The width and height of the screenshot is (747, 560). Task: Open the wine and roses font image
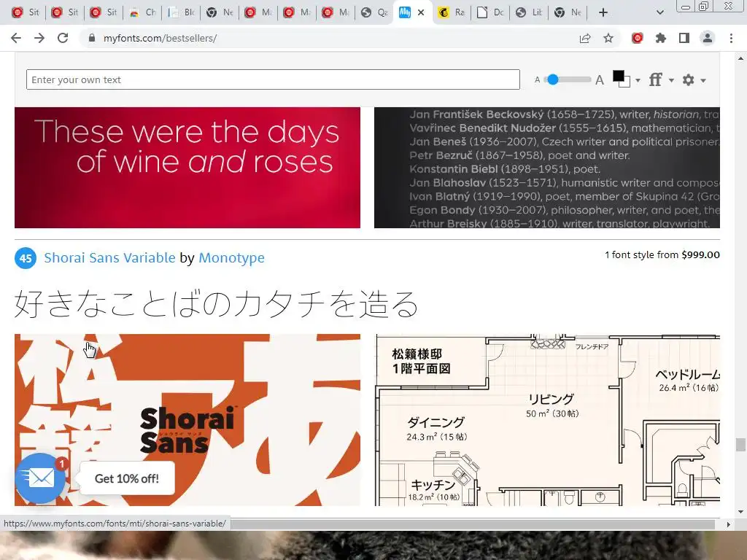pos(187,168)
